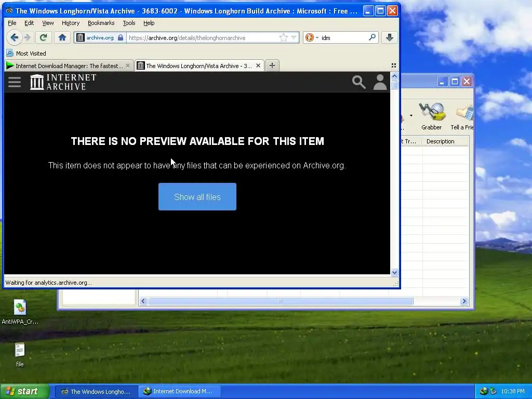Open Internet Archive search magnifier
532x399 pixels.
click(x=358, y=82)
